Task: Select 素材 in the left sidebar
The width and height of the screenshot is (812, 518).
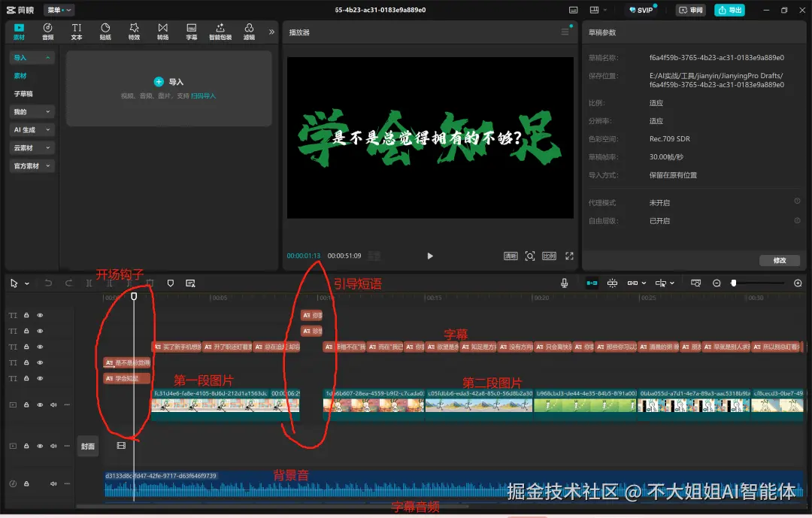Action: [x=20, y=76]
